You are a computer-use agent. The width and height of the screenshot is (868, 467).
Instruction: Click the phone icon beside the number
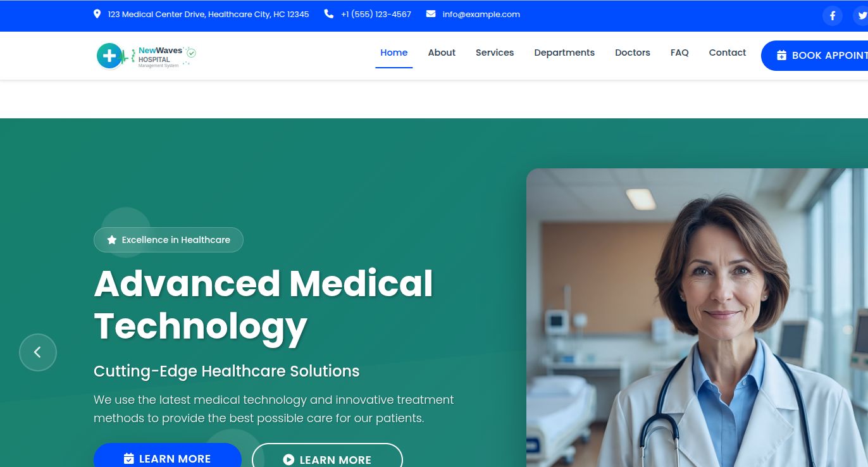329,14
